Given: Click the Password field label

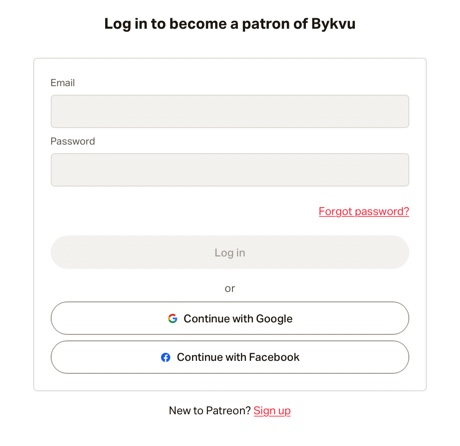Looking at the screenshot, I should pyautogui.click(x=73, y=141).
